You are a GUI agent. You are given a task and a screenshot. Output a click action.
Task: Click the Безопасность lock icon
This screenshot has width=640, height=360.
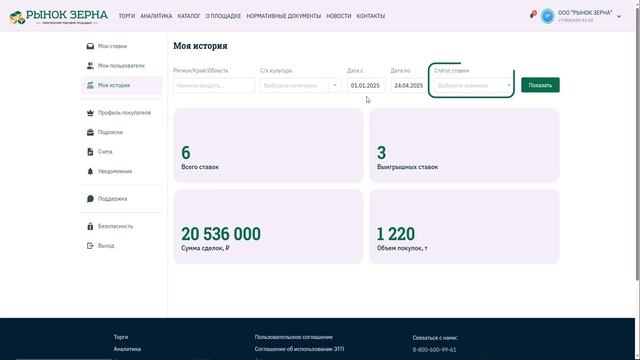coord(90,226)
